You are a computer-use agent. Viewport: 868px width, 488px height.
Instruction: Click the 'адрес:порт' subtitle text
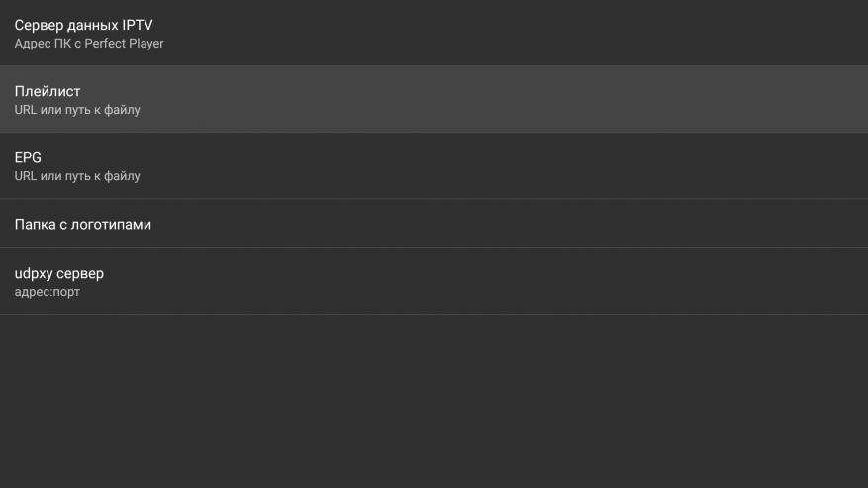(47, 292)
